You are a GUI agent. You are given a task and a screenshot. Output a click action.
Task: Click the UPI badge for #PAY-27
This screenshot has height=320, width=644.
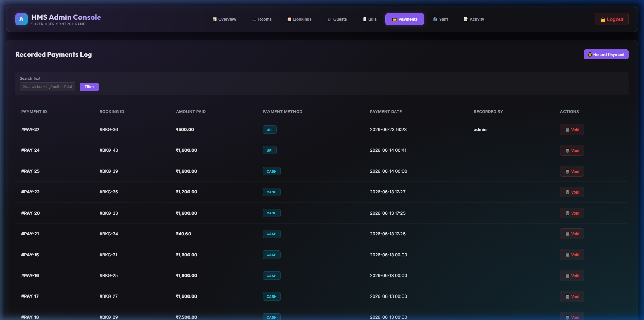(270, 130)
